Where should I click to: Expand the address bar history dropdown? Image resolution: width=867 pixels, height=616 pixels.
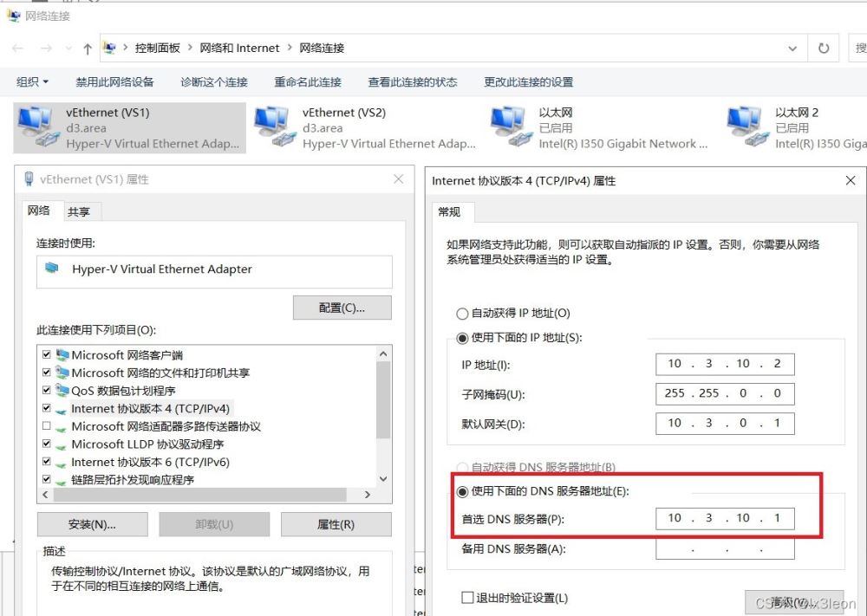tap(792, 49)
